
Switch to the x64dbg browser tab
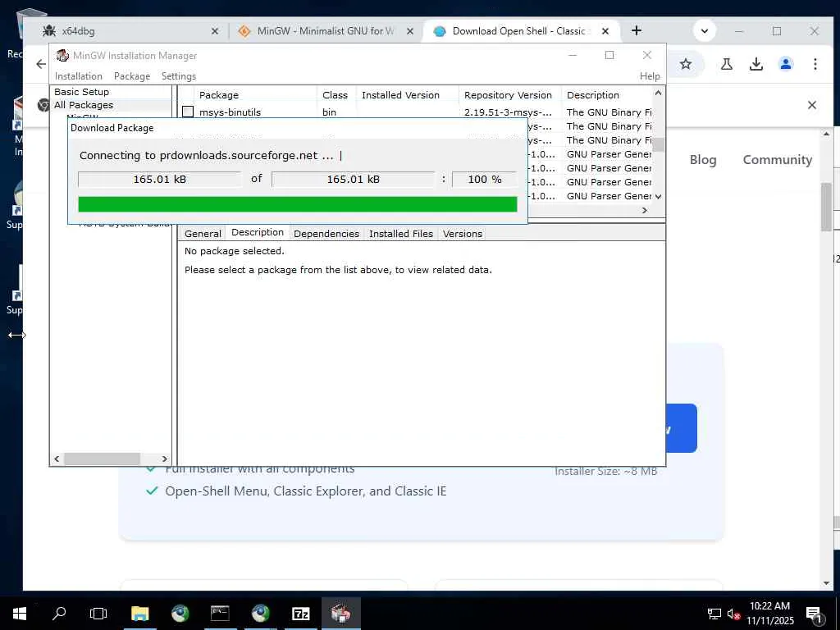129,31
